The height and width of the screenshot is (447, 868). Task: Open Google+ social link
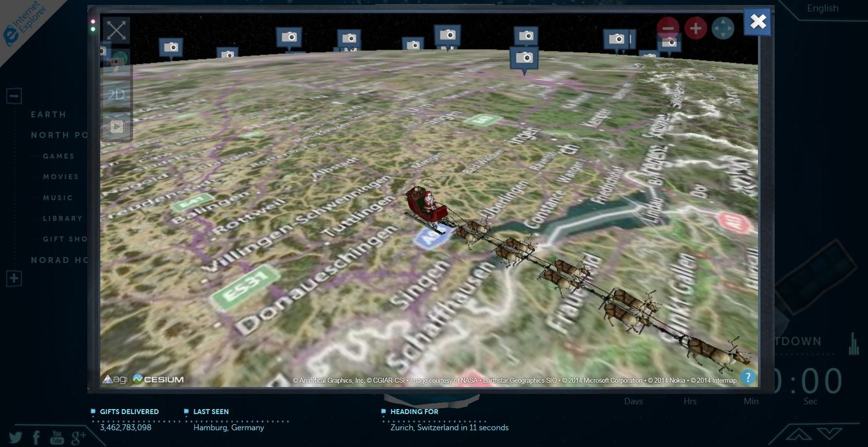coord(78,437)
